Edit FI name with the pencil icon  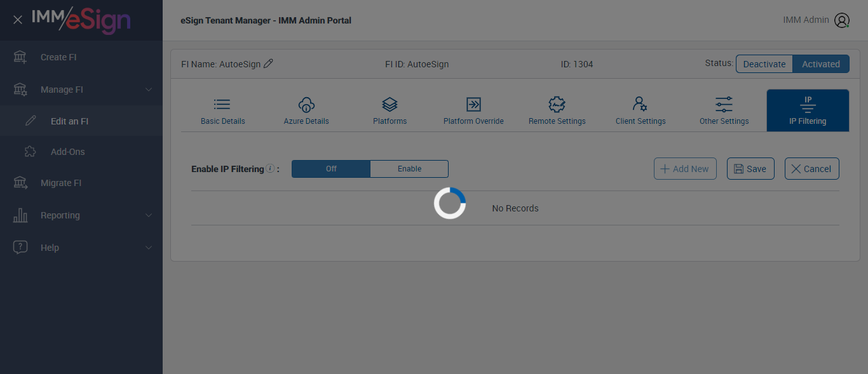(268, 63)
